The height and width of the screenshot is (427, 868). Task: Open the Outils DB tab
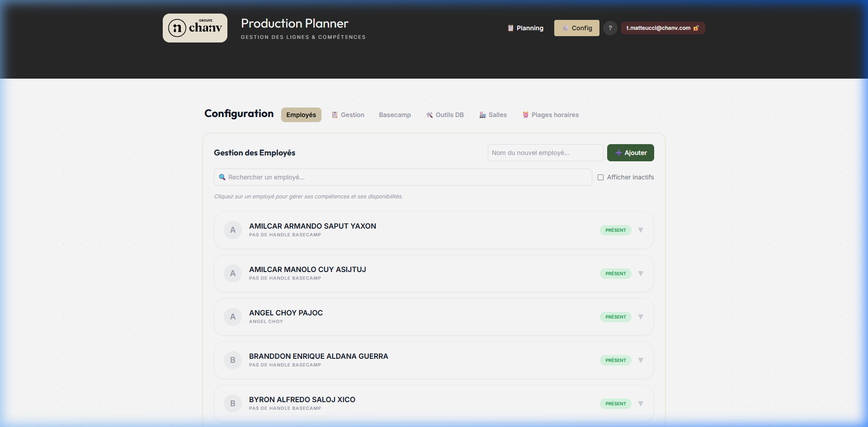pyautogui.click(x=445, y=115)
